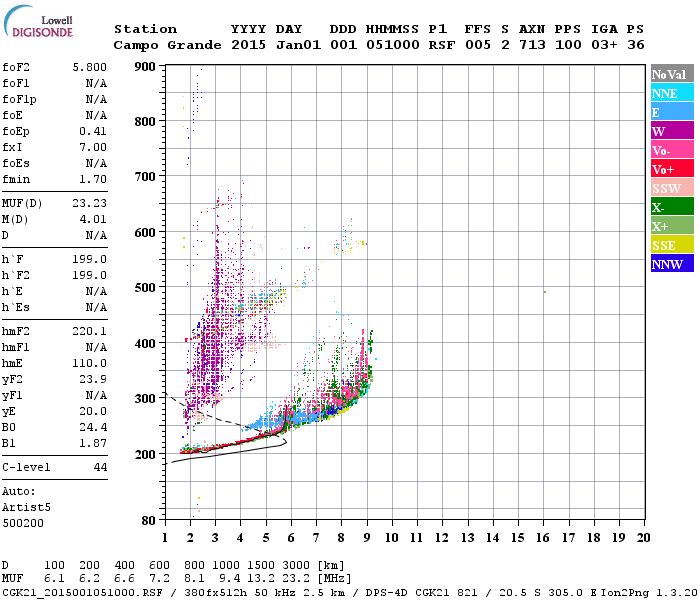The image size is (700, 600).
Task: Click the foEp value 0.41
Action: 93,131
